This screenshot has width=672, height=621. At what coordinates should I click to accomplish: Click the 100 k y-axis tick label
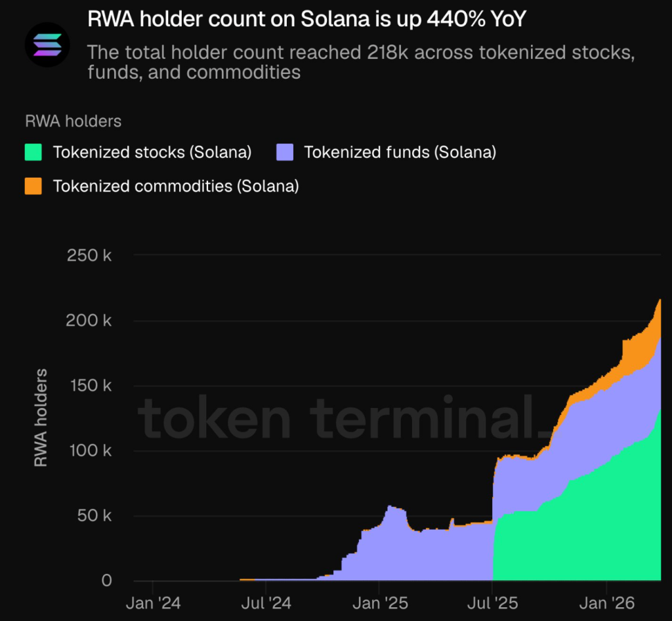pos(90,451)
